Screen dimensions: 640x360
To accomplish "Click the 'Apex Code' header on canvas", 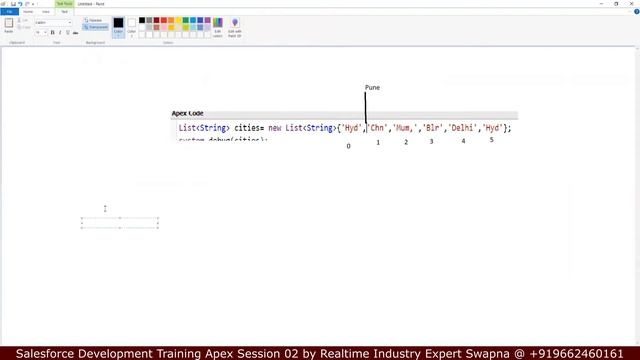I will 187,113.
